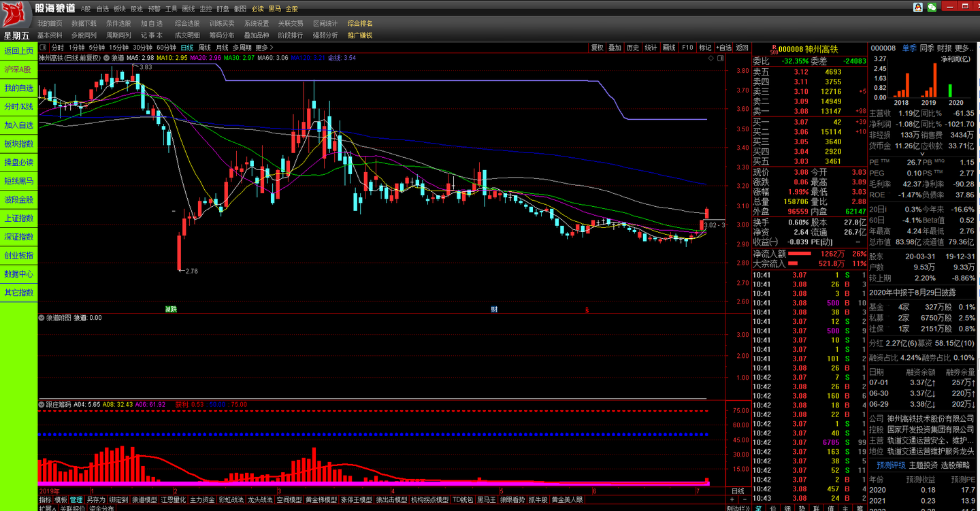Expand 更多 period options
This screenshot has width=980, height=511.
coord(264,48)
